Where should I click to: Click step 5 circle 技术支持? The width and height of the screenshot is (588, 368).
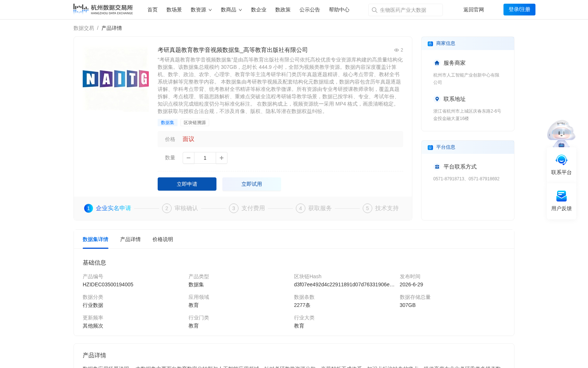point(367,208)
